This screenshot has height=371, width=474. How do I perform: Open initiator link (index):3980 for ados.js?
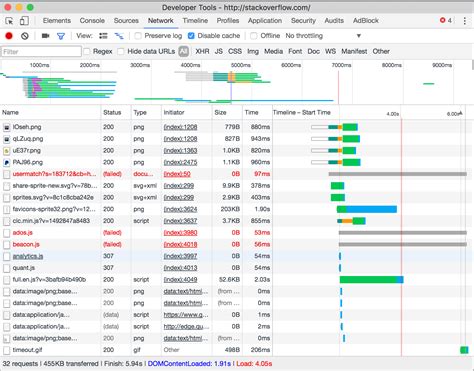click(180, 233)
